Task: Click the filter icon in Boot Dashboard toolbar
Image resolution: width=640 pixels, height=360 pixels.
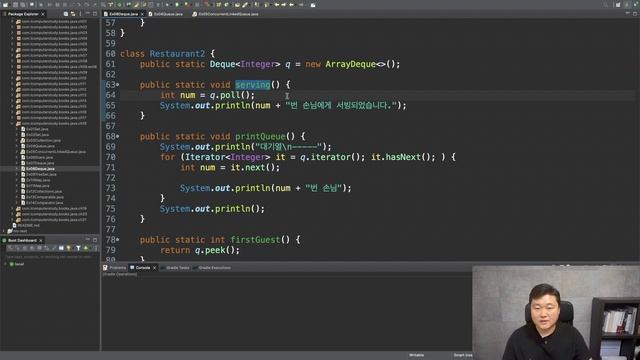Action: click(x=78, y=248)
